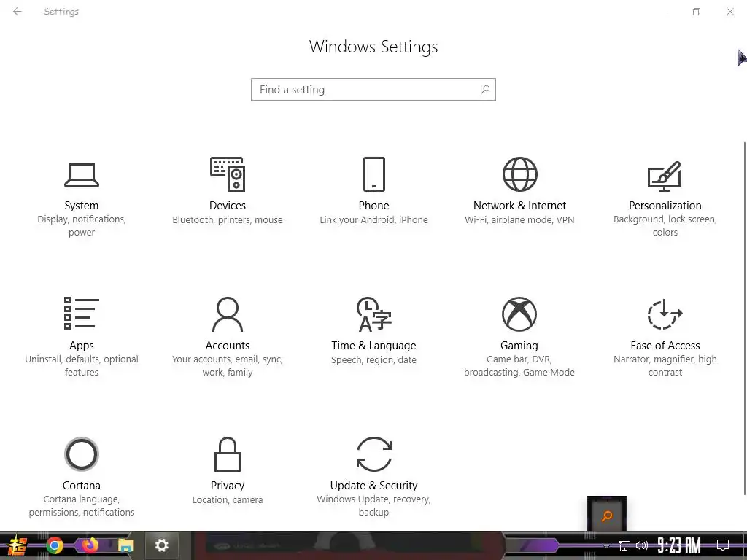Click the Find a setting search box

373,90
